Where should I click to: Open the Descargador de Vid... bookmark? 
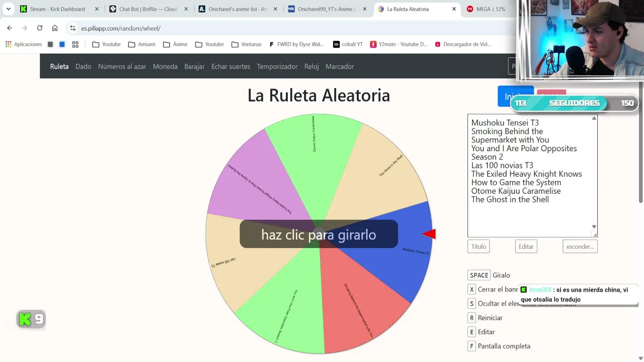[x=463, y=44]
